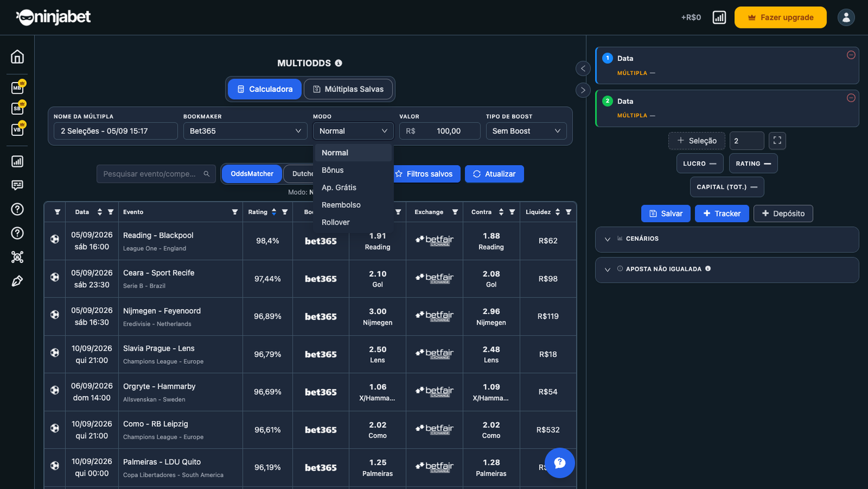Click the selection count field showing 2

coord(747,141)
